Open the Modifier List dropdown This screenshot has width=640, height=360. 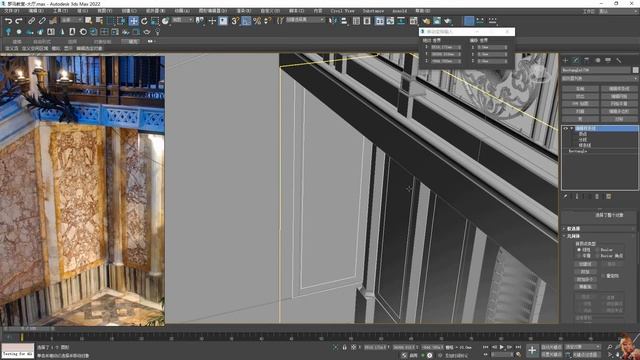tap(600, 78)
